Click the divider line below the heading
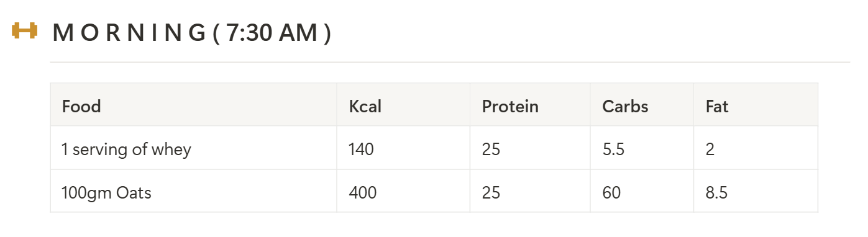The image size is (868, 237). pos(450,62)
